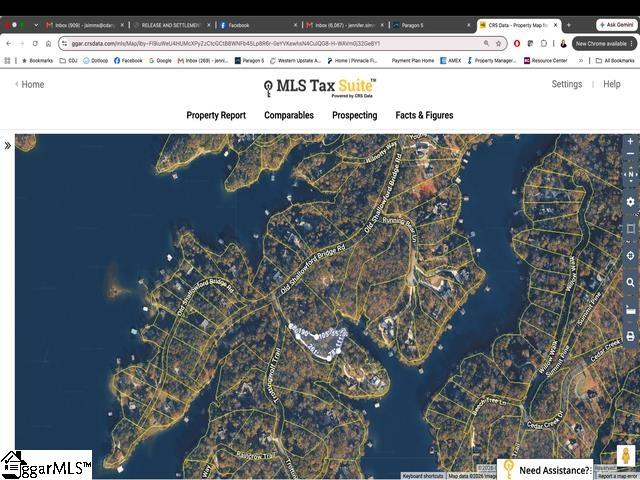Open Settings link
This screenshot has height=480, width=640.
pos(567,84)
